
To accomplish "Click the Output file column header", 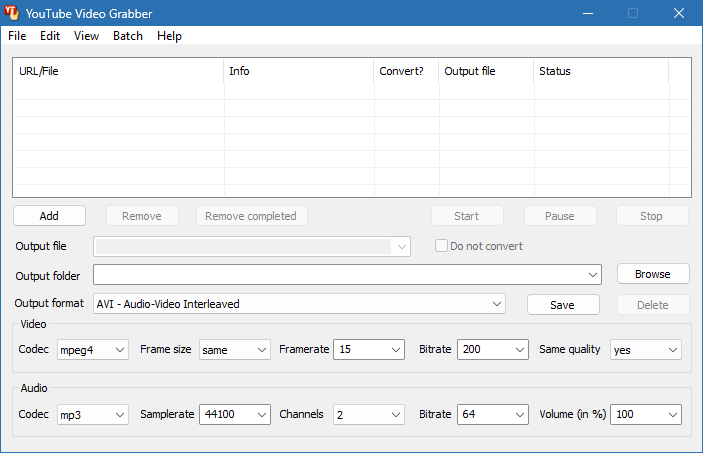I will coord(486,71).
